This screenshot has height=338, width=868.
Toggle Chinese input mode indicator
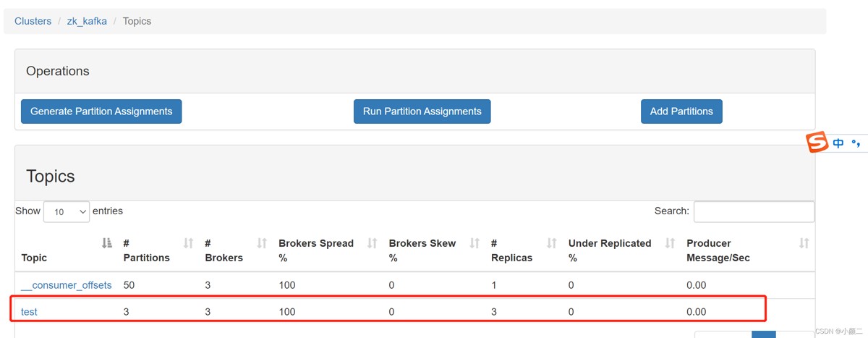[838, 143]
